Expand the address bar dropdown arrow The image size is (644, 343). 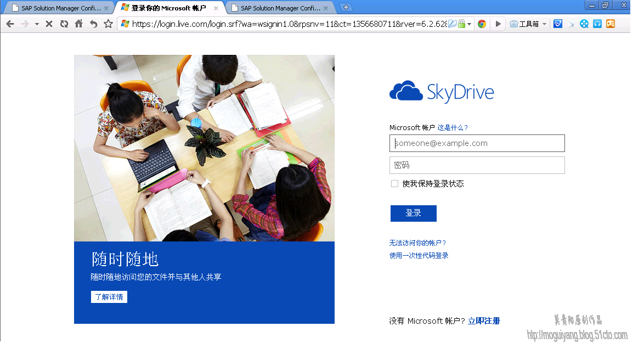coord(469,24)
